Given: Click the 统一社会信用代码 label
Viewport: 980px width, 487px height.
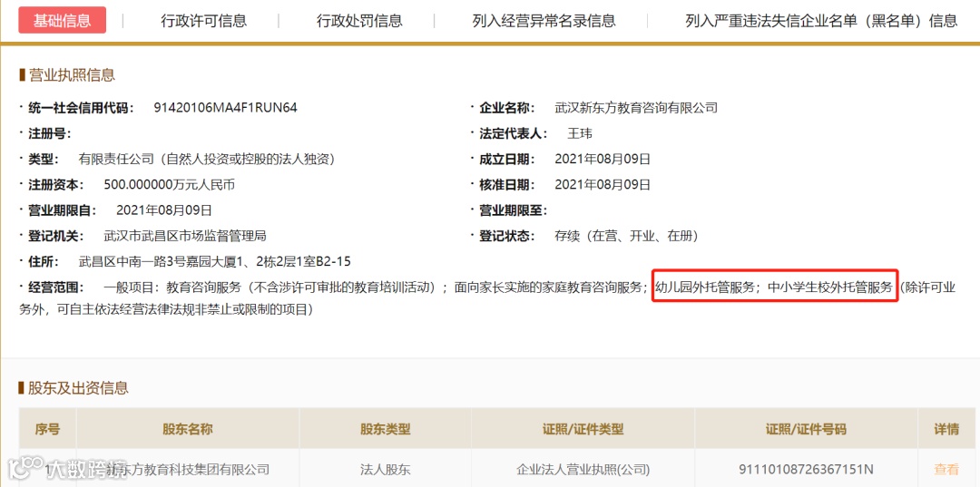Looking at the screenshot, I should pyautogui.click(x=82, y=108).
